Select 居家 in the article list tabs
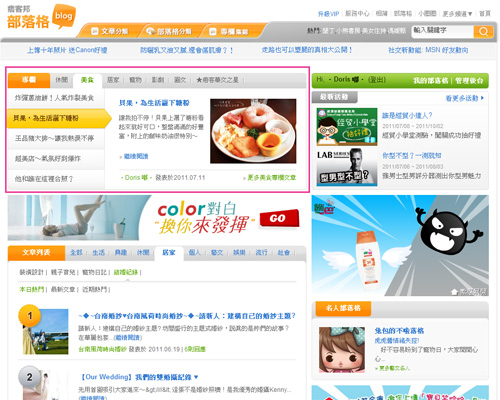500x400 pixels. (169, 253)
